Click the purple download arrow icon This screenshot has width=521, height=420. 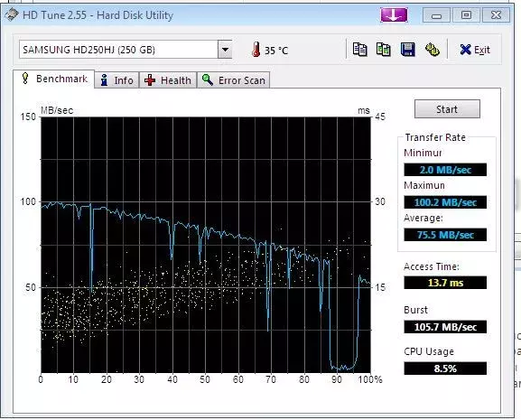click(x=394, y=15)
